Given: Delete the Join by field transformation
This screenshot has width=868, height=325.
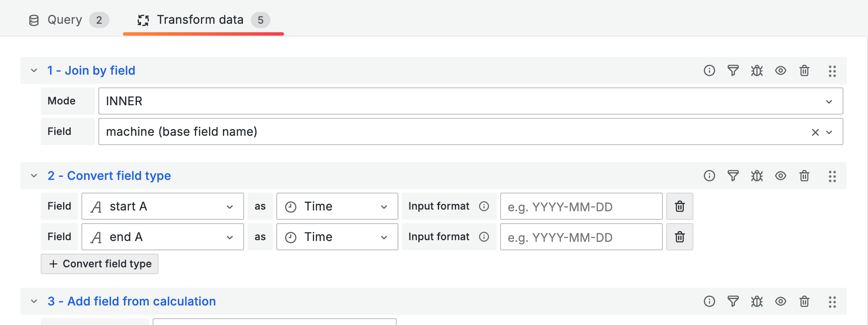Looking at the screenshot, I should click(x=804, y=70).
